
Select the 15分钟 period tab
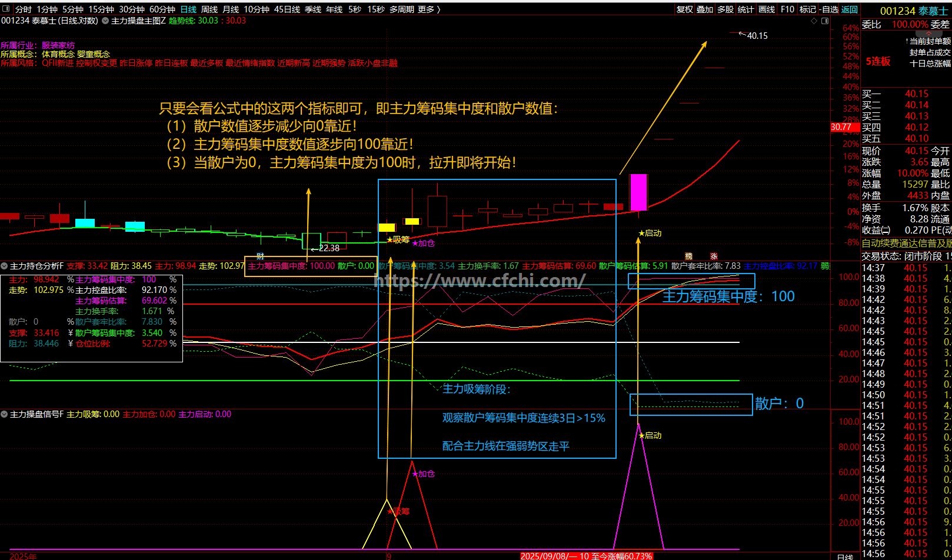(101, 9)
